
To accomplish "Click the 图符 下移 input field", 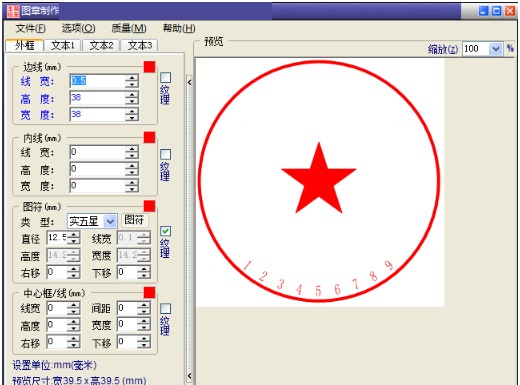I will click(x=127, y=272).
